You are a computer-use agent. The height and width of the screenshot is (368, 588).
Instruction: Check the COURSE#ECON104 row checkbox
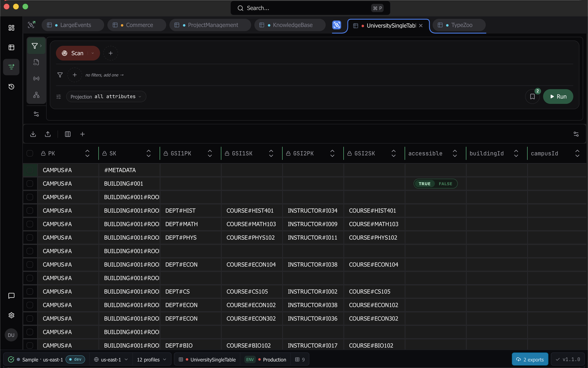point(30,265)
